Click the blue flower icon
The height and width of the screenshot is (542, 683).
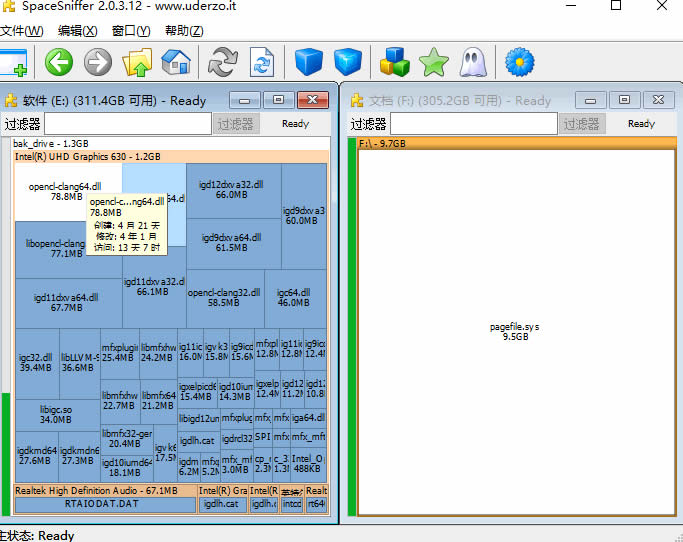520,63
